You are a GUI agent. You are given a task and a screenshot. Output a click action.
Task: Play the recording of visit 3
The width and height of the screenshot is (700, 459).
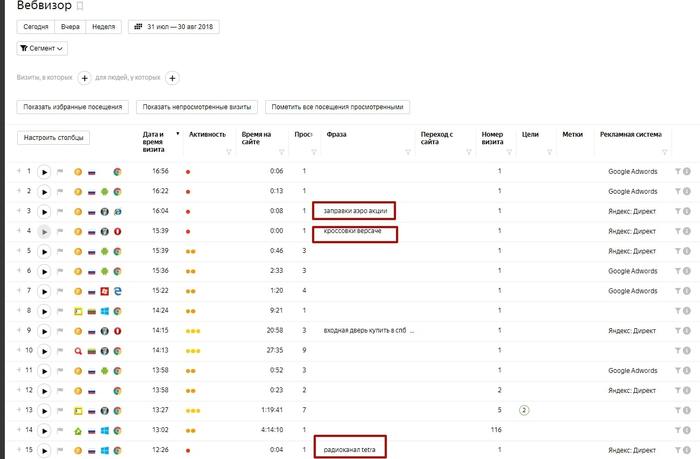pyautogui.click(x=44, y=212)
